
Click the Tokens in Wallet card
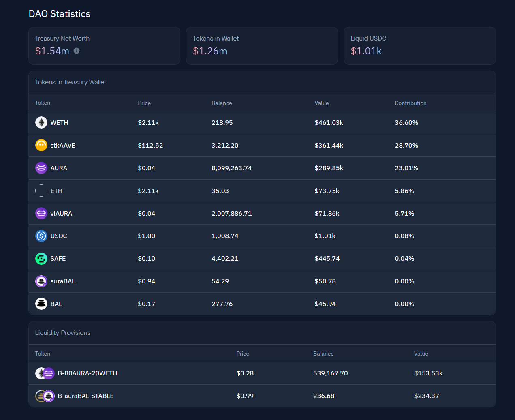pyautogui.click(x=262, y=46)
